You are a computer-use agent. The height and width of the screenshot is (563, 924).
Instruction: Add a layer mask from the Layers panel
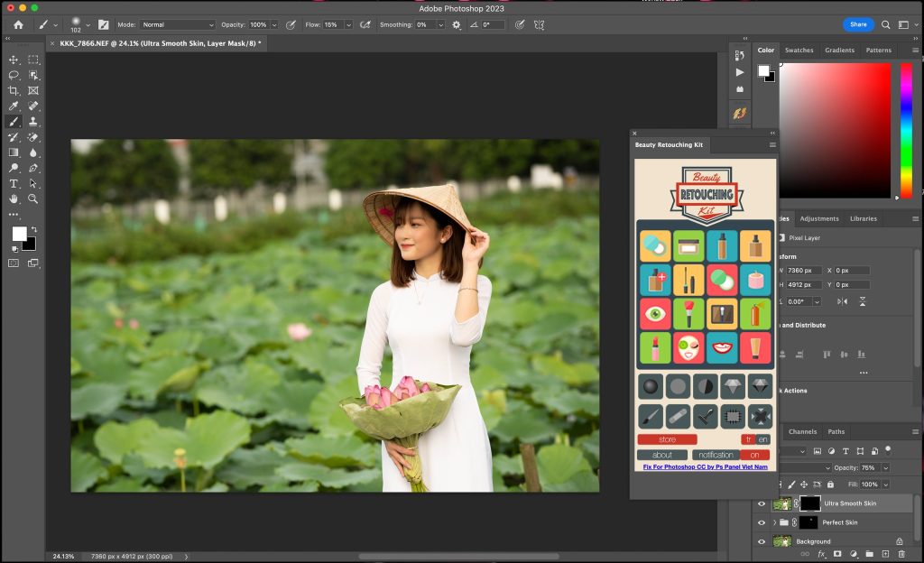pyautogui.click(x=837, y=552)
